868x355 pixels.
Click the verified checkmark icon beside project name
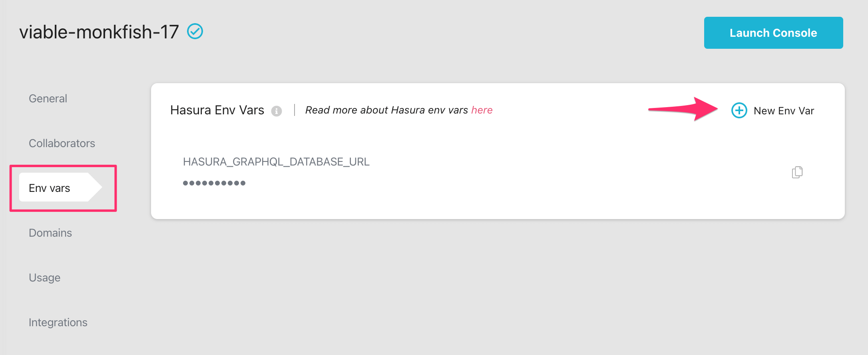coord(195,31)
